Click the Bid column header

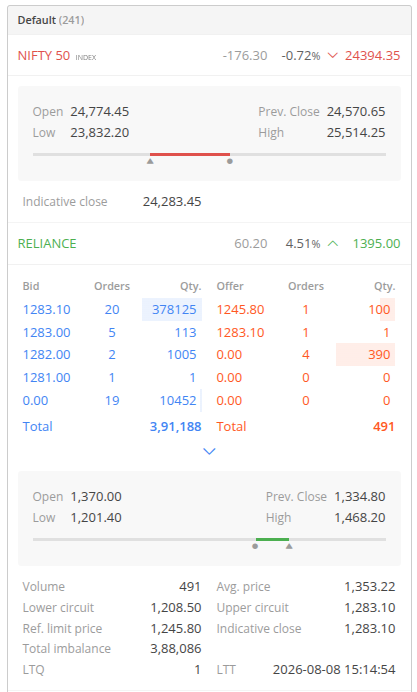(31, 286)
